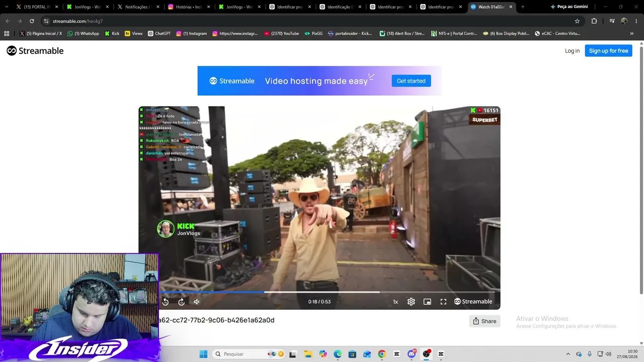This screenshot has height=362, width=644.
Task: Open the Kick bookmark
Action: tap(112, 34)
